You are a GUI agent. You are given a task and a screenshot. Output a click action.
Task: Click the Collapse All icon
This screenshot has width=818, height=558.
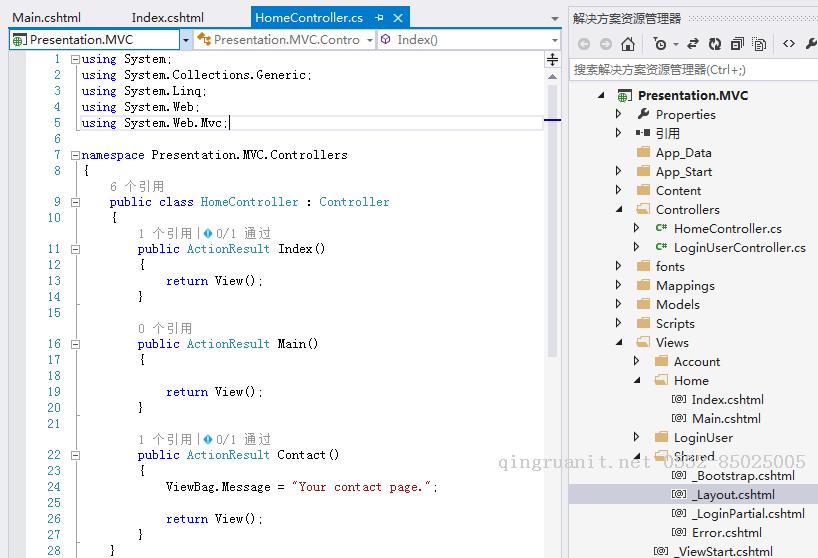[737, 44]
